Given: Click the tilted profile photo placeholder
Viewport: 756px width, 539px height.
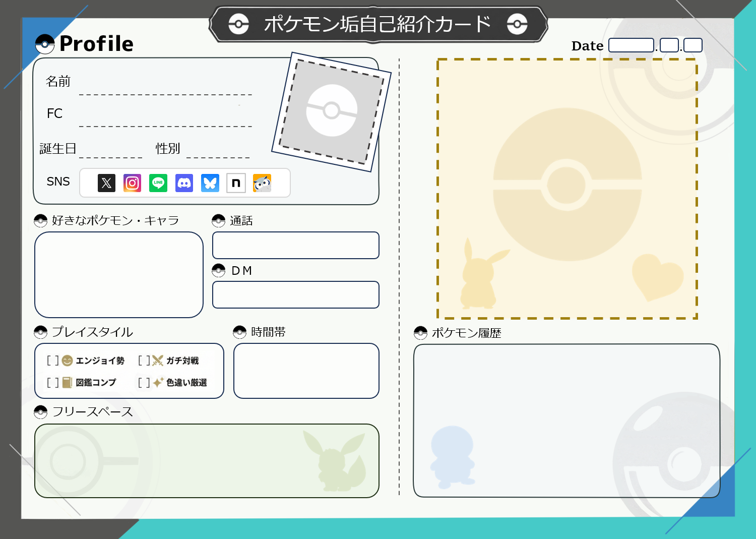Looking at the screenshot, I should [332, 112].
